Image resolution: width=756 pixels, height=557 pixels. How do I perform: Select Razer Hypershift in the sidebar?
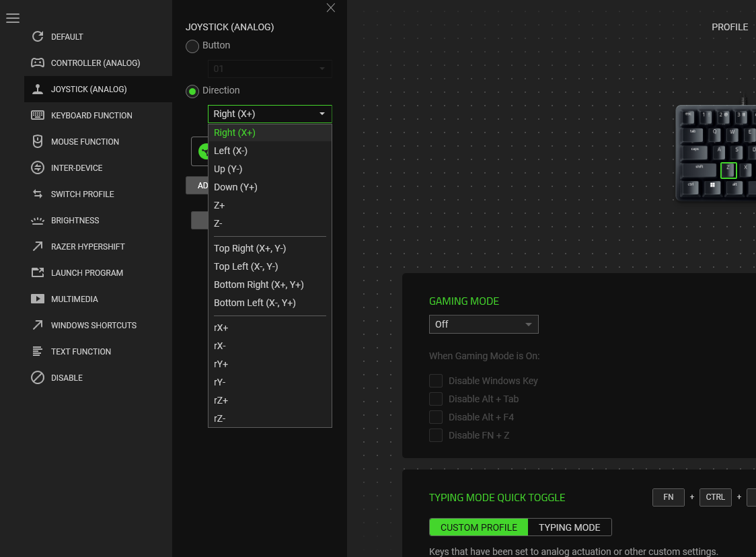(87, 246)
